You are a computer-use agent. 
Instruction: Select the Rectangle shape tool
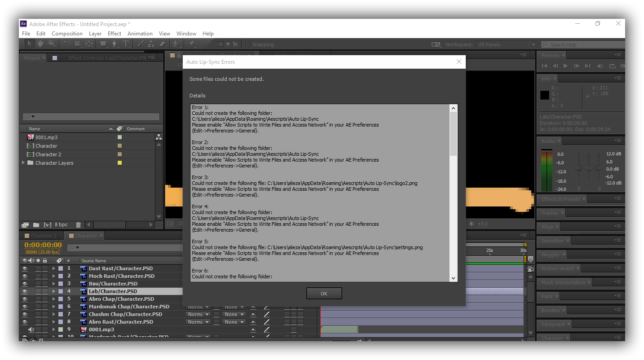[x=103, y=44]
